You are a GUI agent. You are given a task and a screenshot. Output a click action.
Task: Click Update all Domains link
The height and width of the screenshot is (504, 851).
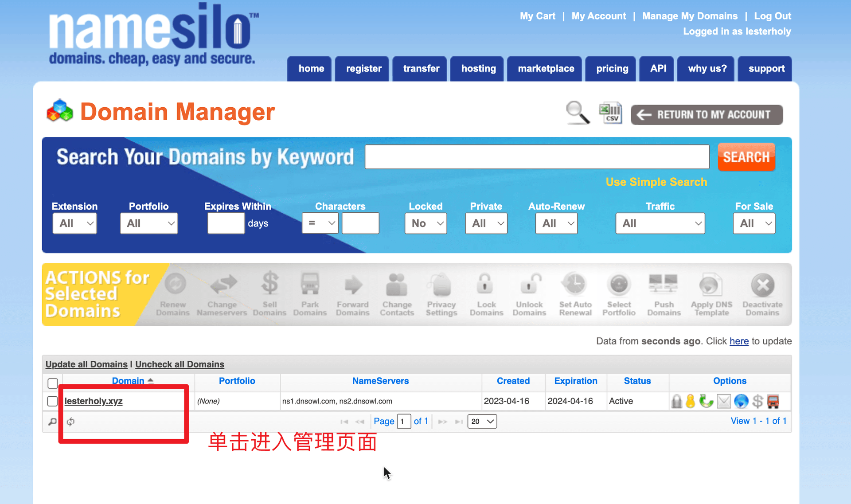(86, 364)
